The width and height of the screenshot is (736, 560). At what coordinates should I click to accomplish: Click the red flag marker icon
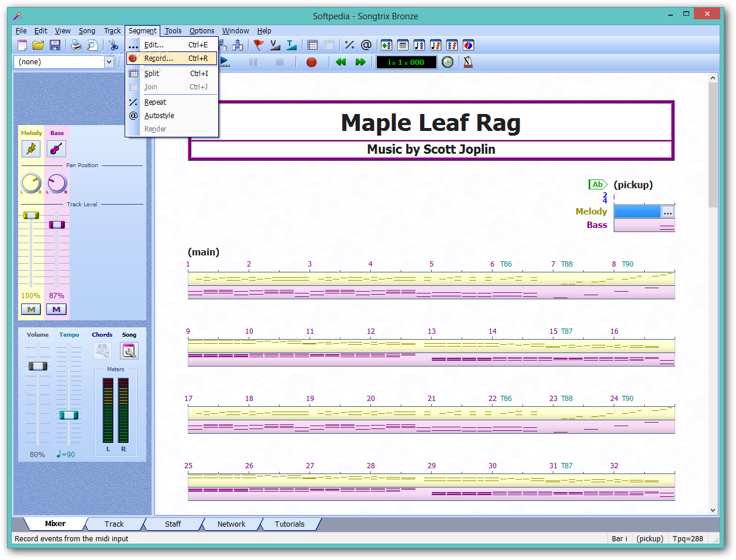[x=259, y=45]
